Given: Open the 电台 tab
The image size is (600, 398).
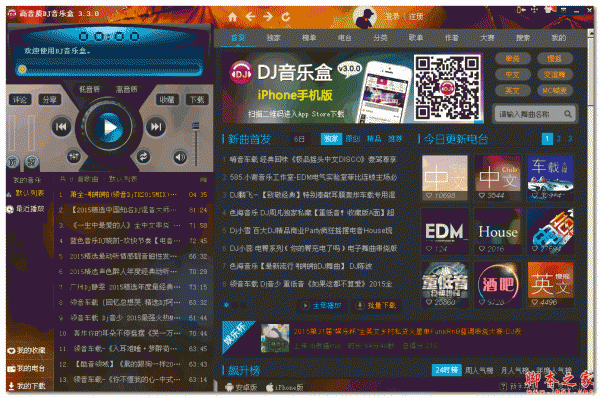Looking at the screenshot, I should [x=344, y=38].
